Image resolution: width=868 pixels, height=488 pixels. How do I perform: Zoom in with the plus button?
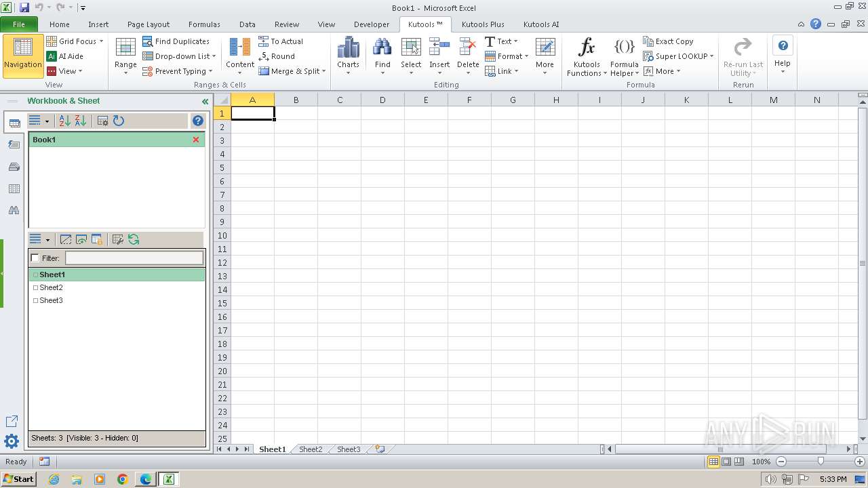pyautogui.click(x=860, y=462)
